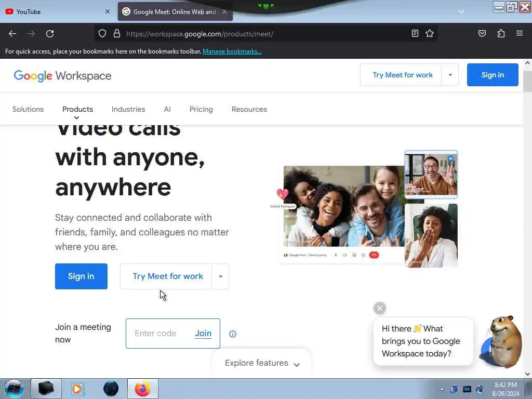Viewport: 532px width, 399px height.
Task: Click the page vertical scrollbar thumb
Action: (527, 82)
